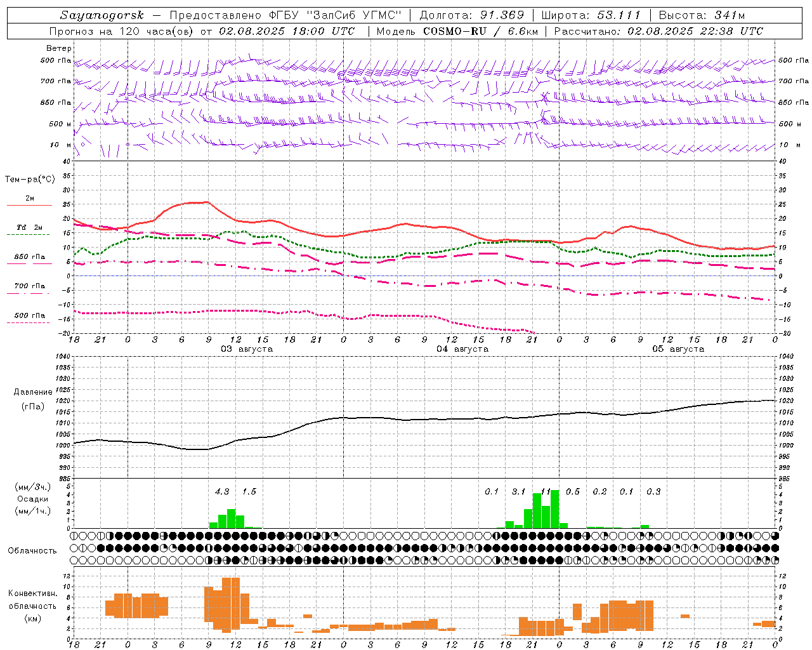Screen dimensions: 812x650
Task: Click the 0.3 precipitation total
Action: tap(653, 492)
